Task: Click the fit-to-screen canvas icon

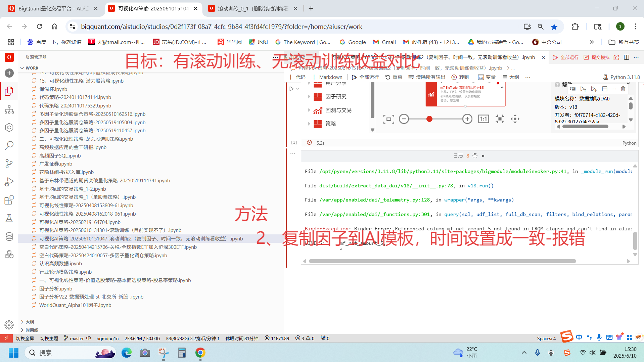Action: coord(388,119)
